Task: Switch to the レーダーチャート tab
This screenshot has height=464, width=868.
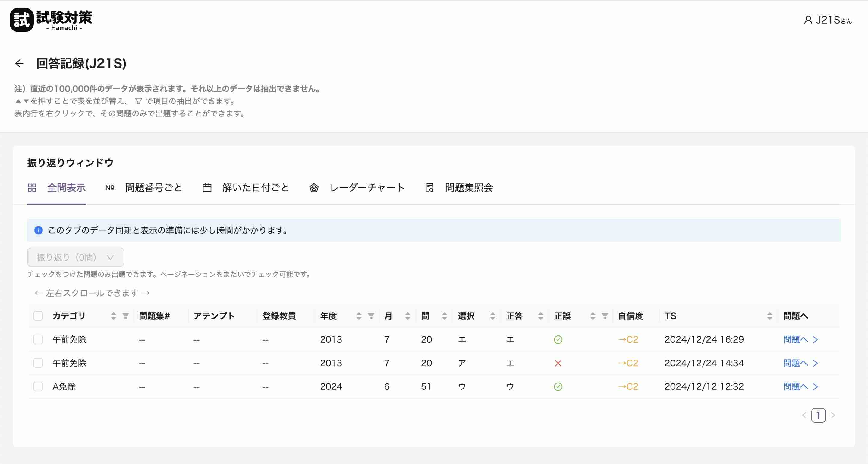Action: (367, 188)
